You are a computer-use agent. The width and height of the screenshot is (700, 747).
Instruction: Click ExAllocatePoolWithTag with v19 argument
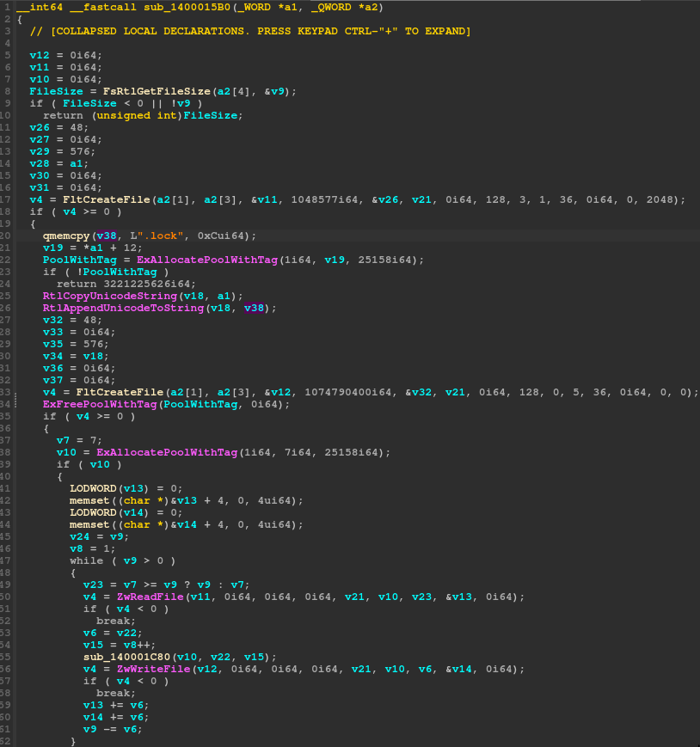coord(207,260)
